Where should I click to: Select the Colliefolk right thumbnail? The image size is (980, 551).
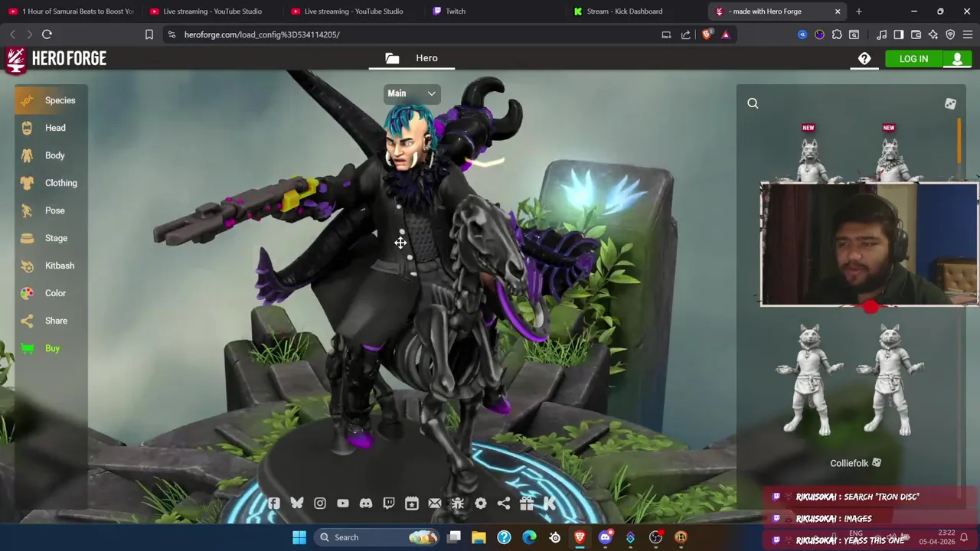tap(890, 380)
